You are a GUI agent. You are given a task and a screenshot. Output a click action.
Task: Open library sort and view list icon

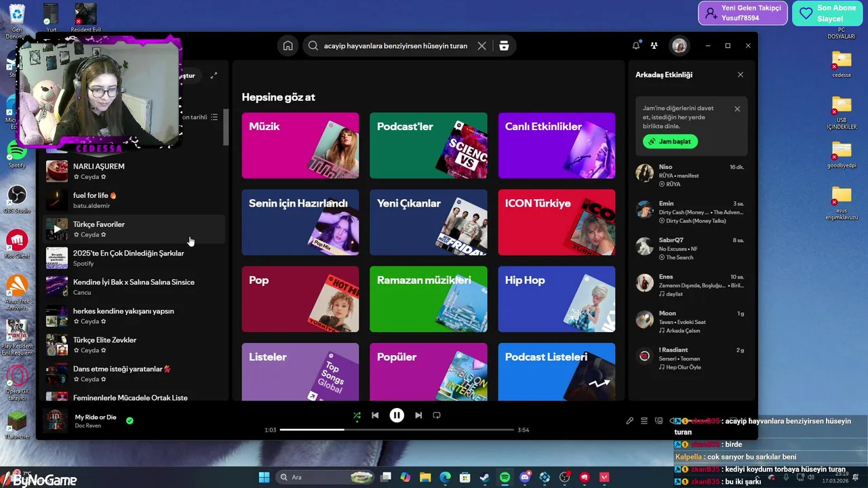click(x=214, y=117)
